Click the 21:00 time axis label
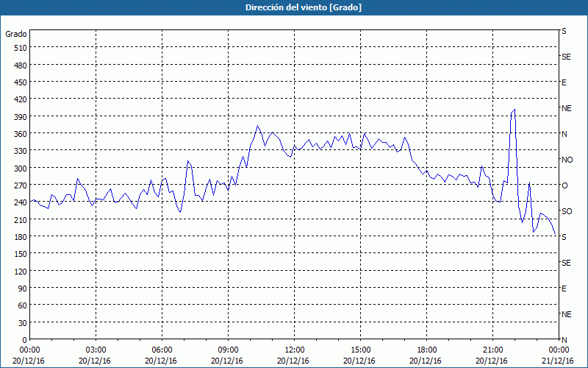 pyautogui.click(x=492, y=350)
